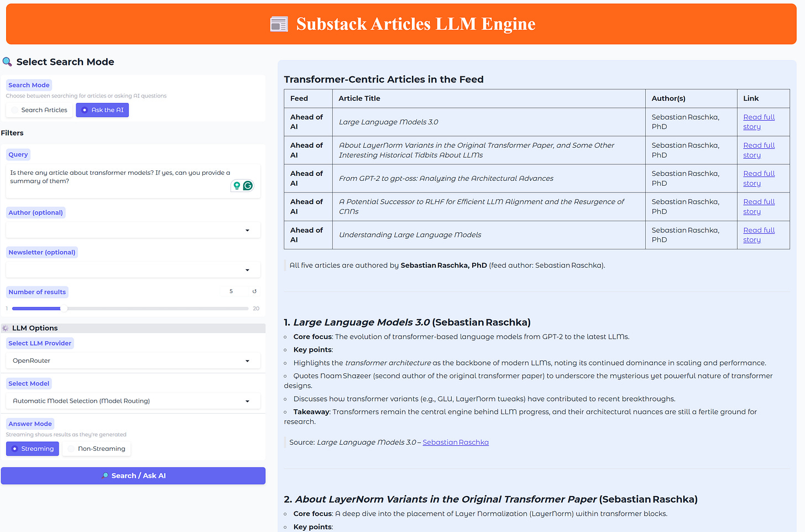This screenshot has width=805, height=532.
Task: Select the Search Articles radio option
Action: point(39,110)
